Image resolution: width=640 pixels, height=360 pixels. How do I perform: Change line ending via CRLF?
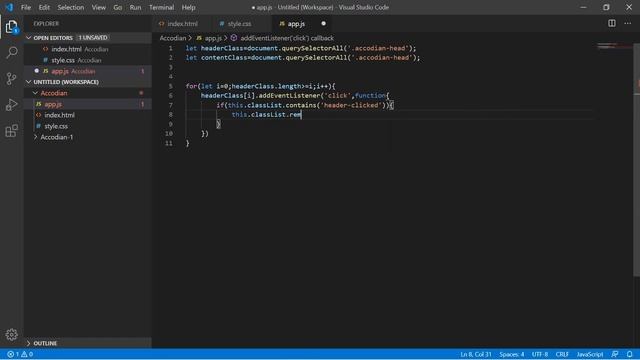pos(562,354)
